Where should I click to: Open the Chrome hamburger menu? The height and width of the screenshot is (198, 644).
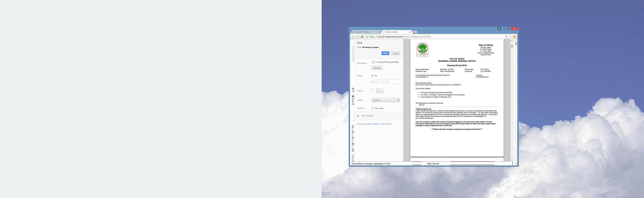pyautogui.click(x=515, y=37)
